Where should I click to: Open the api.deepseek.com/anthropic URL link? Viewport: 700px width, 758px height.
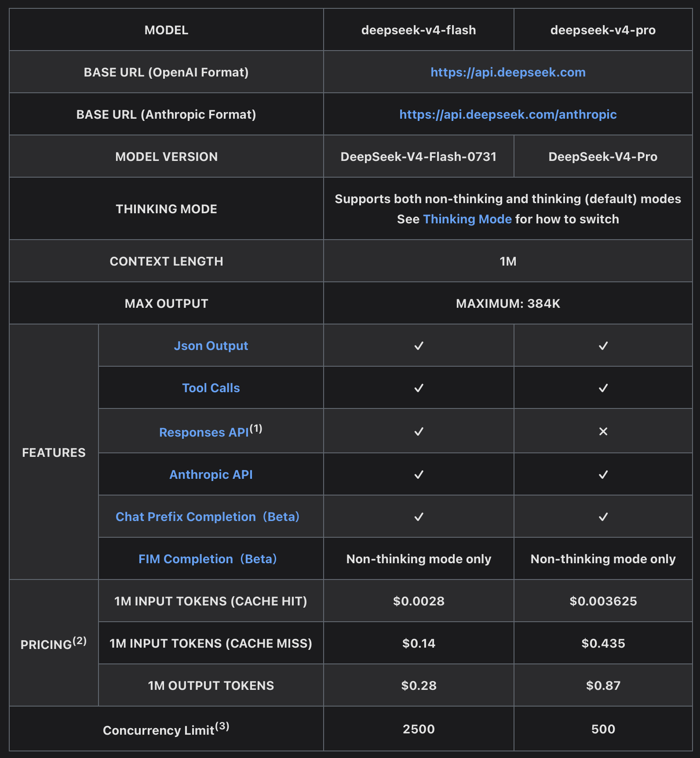508,114
